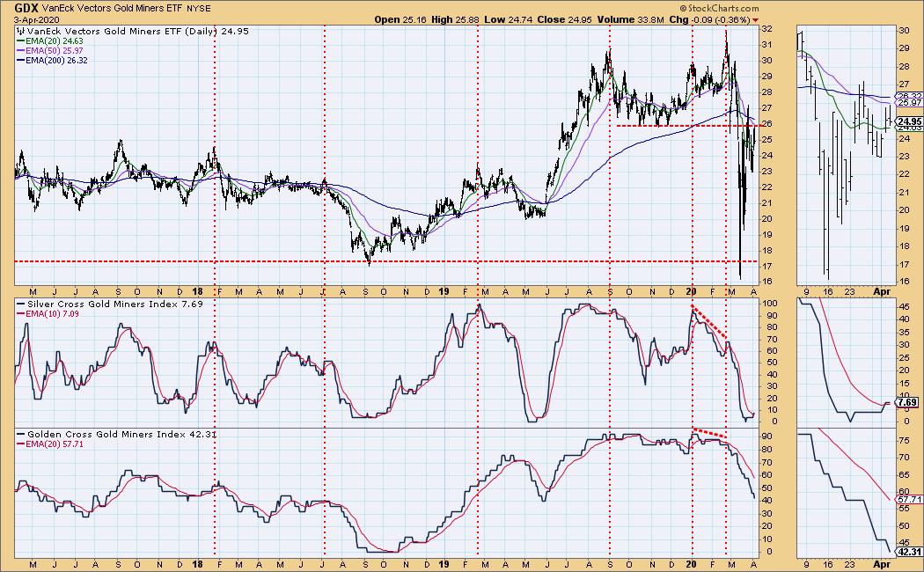The image size is (924, 572).
Task: Click the 'EMA(50) 25.97' legend entry
Action: point(51,51)
